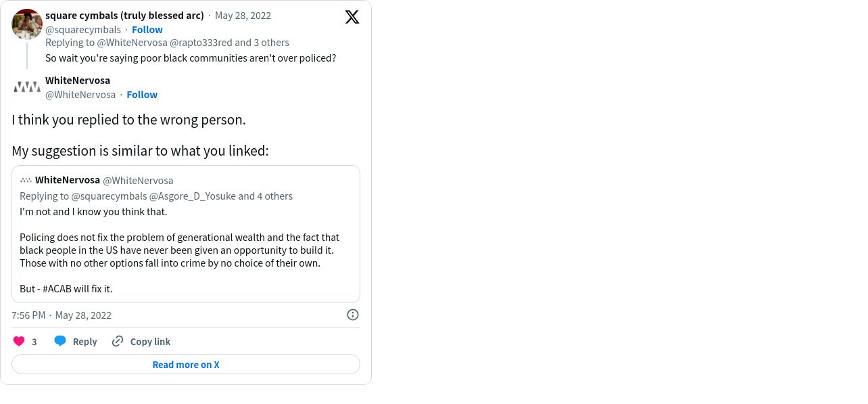Click the copy link chain icon

click(x=118, y=341)
